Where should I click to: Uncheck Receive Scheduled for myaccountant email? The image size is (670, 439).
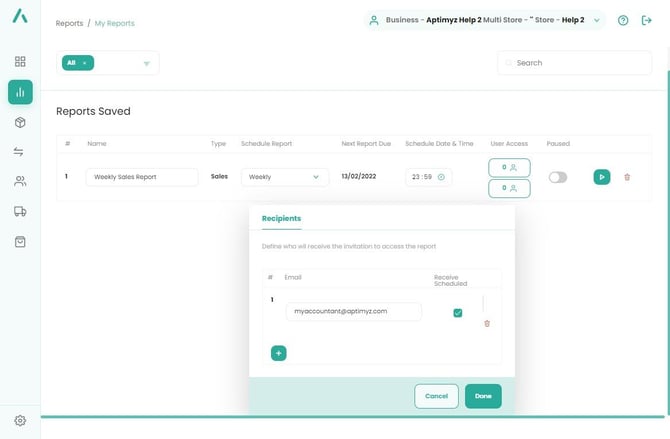point(458,313)
